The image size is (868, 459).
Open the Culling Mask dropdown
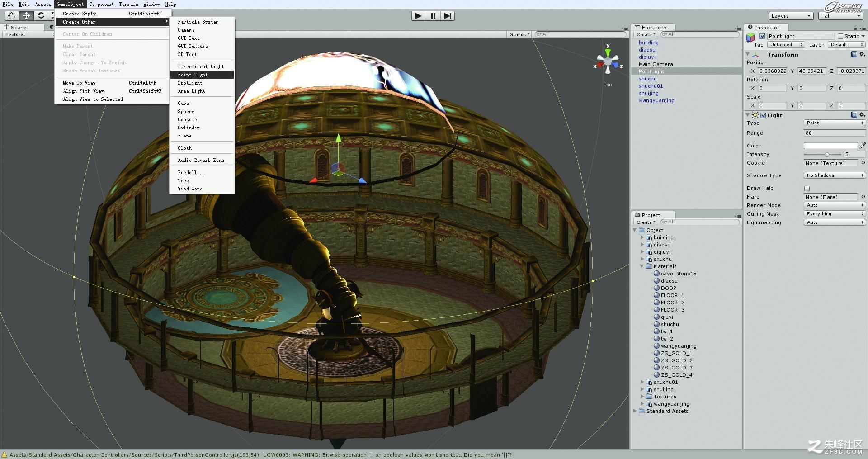coord(835,214)
